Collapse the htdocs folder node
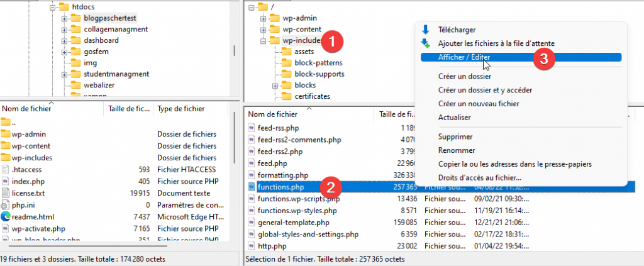The width and height of the screenshot is (644, 266). pyautogui.click(x=52, y=7)
